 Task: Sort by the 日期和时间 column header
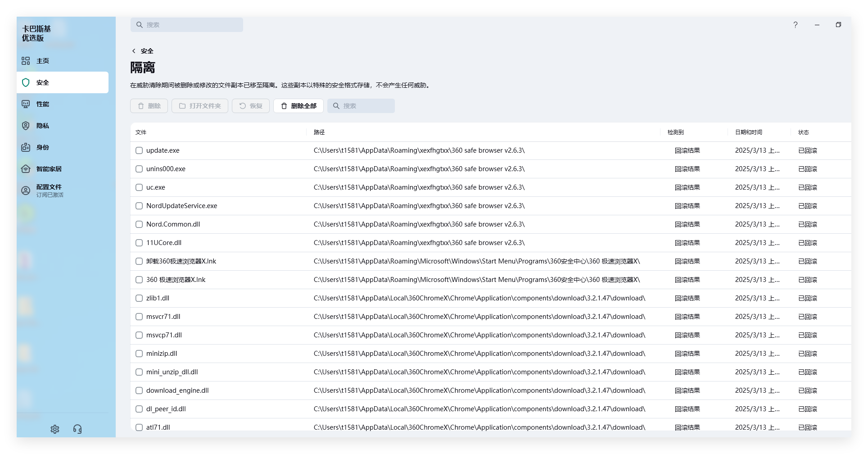749,132
